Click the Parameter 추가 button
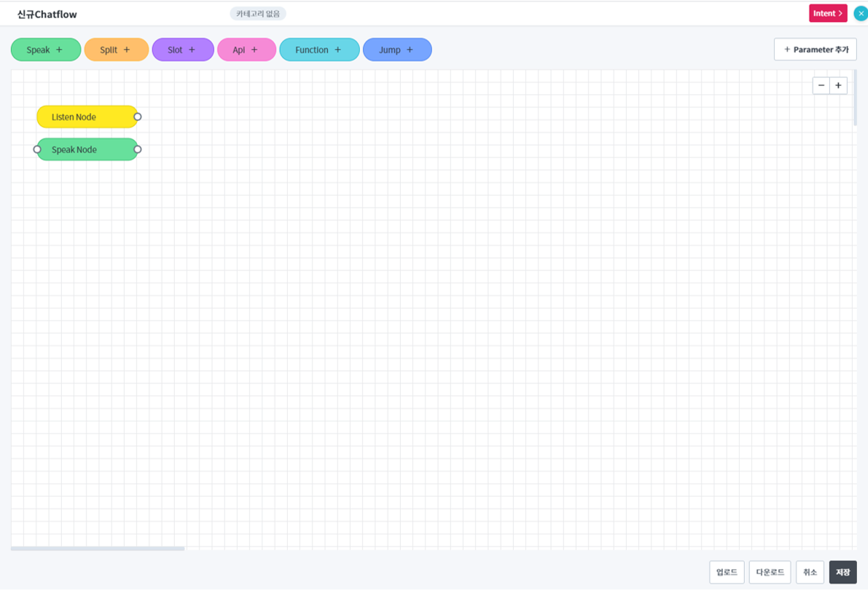Image resolution: width=868 pixels, height=591 pixels. (815, 50)
